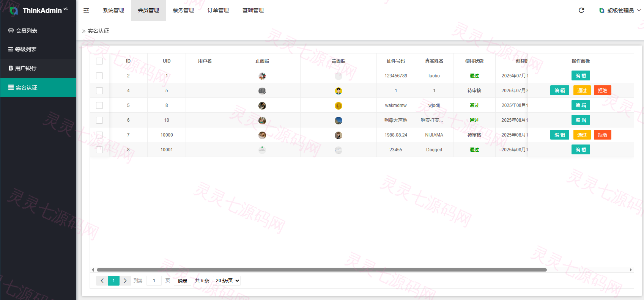Click the ThinkAdmin logo icon
The image size is (644, 300).
click(x=14, y=11)
